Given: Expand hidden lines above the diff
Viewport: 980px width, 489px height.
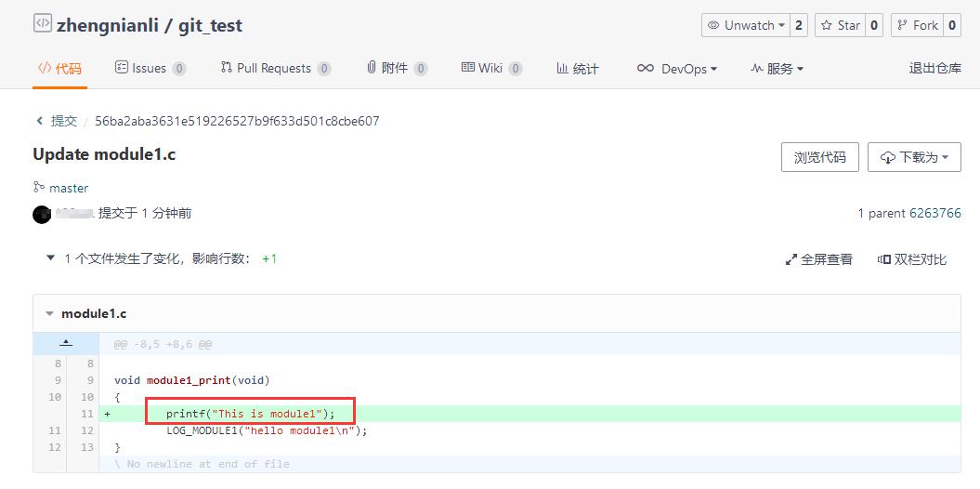Looking at the screenshot, I should coord(66,344).
